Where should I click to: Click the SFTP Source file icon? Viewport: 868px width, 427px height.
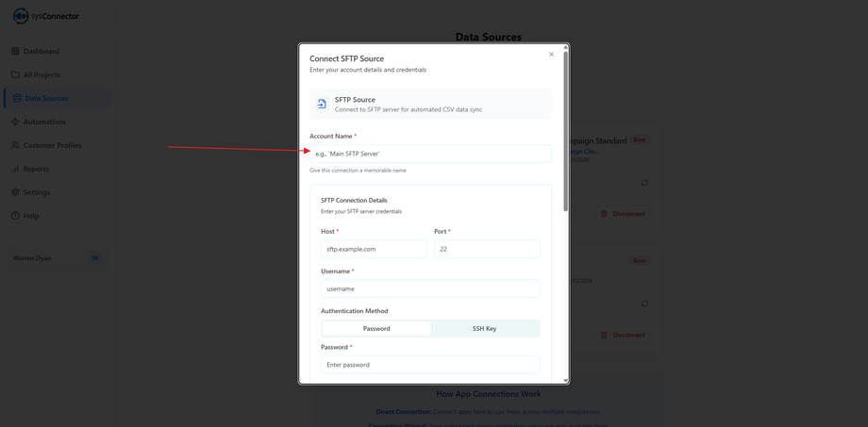pyautogui.click(x=322, y=104)
